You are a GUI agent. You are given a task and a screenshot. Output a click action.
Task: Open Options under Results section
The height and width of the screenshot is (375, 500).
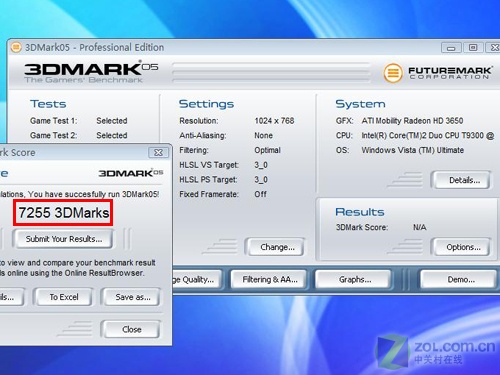point(463,247)
